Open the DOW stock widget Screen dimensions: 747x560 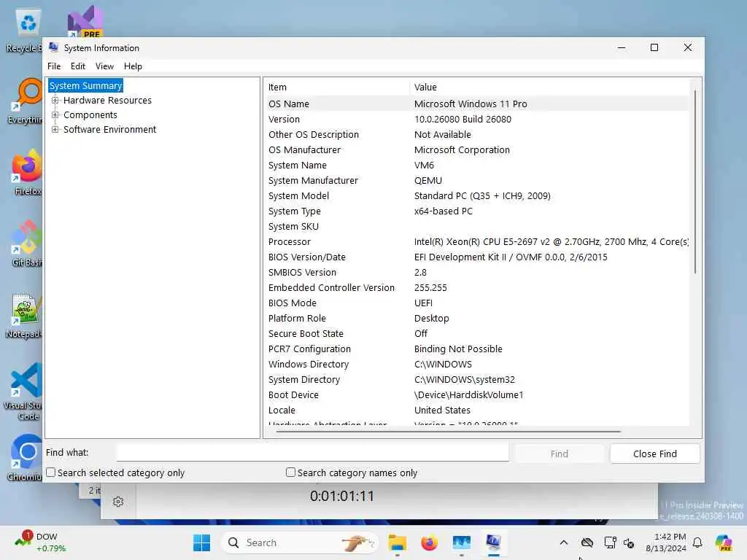pyautogui.click(x=40, y=542)
